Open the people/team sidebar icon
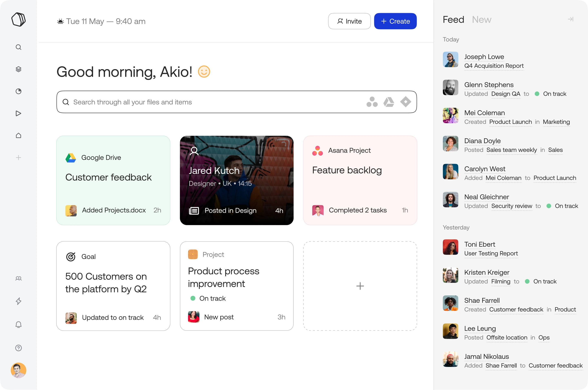The width and height of the screenshot is (588, 390). [18, 278]
